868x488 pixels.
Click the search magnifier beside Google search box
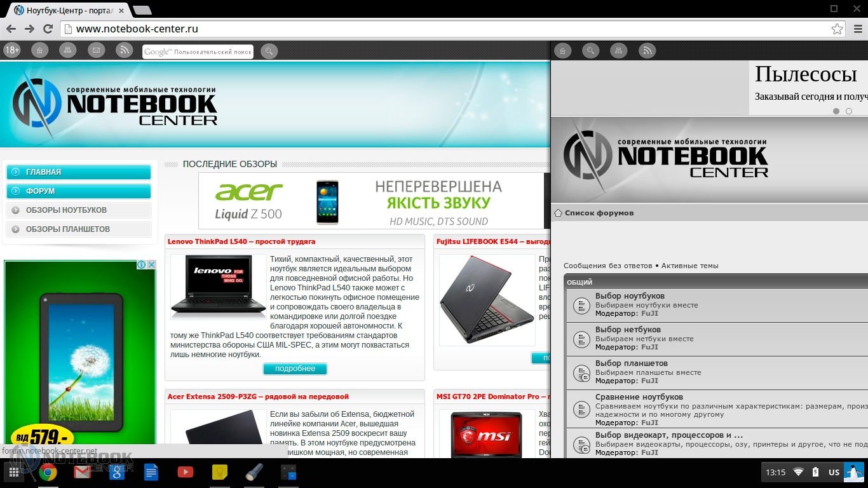(269, 51)
